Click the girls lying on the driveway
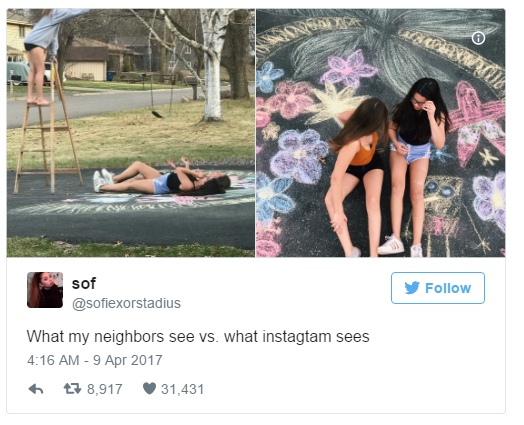 (162, 178)
